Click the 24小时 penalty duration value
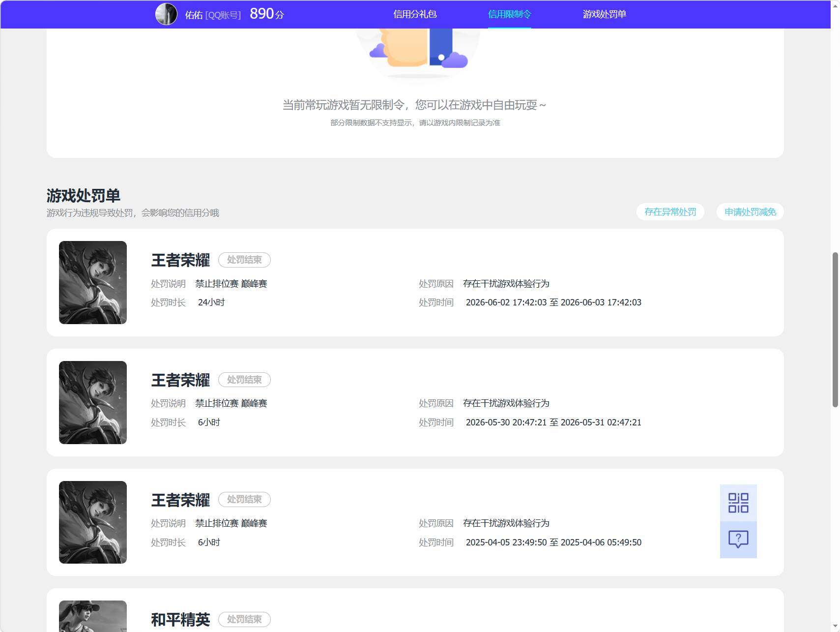Viewport: 840px width, 632px height. click(x=211, y=302)
